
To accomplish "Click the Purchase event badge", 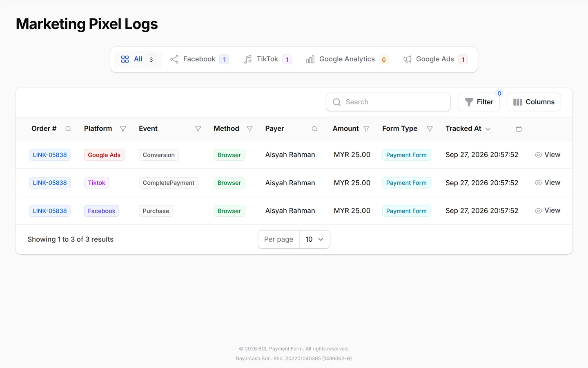I will pyautogui.click(x=156, y=211).
